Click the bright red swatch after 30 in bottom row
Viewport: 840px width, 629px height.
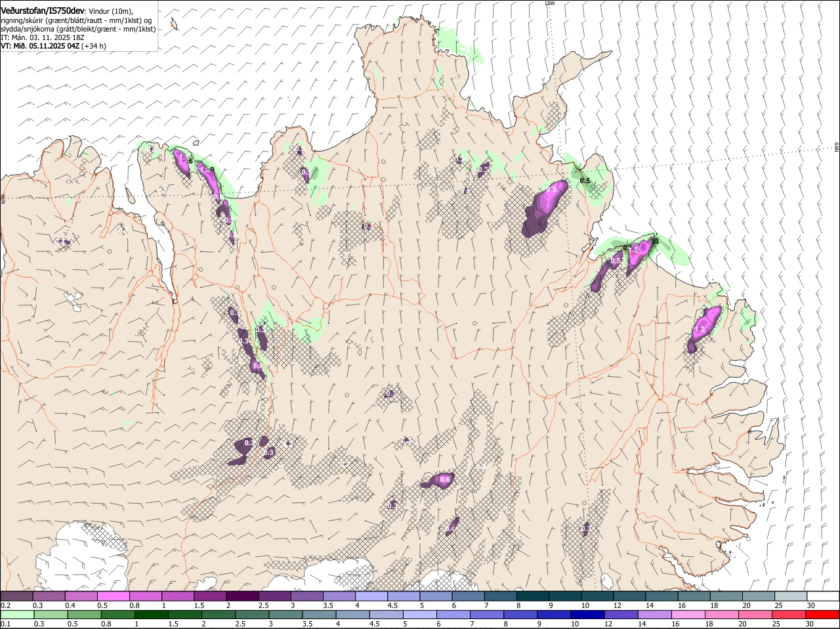[822, 615]
